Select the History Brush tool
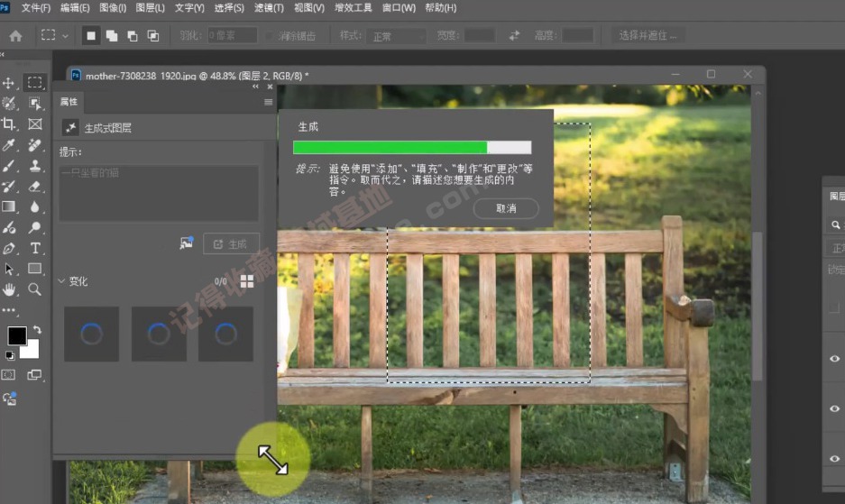The width and height of the screenshot is (845, 504). pyautogui.click(x=9, y=186)
